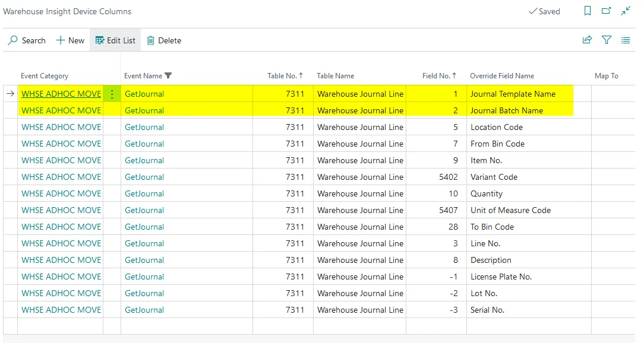This screenshot has height=343, width=644.
Task: Add a New record
Action: pyautogui.click(x=70, y=40)
